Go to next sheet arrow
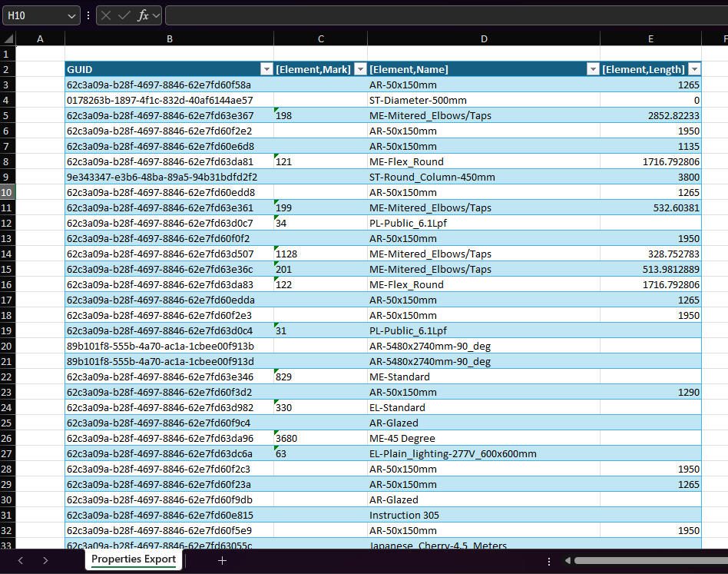Image resolution: width=728 pixels, height=574 pixels. point(45,560)
